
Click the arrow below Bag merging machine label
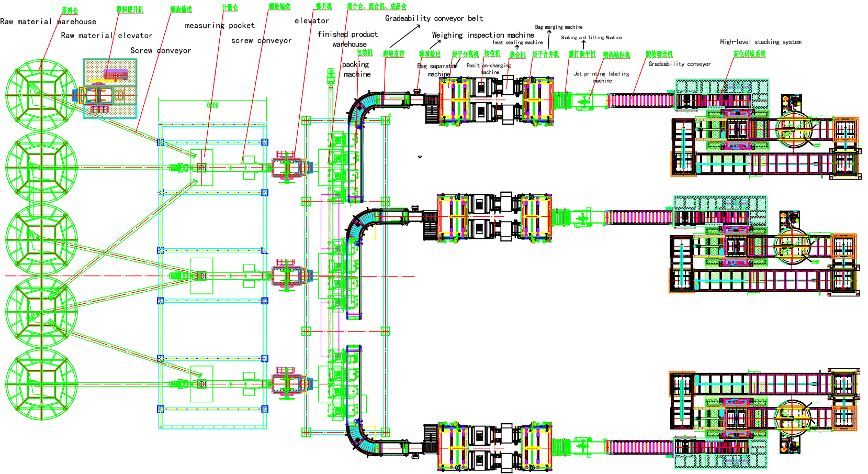click(x=549, y=39)
